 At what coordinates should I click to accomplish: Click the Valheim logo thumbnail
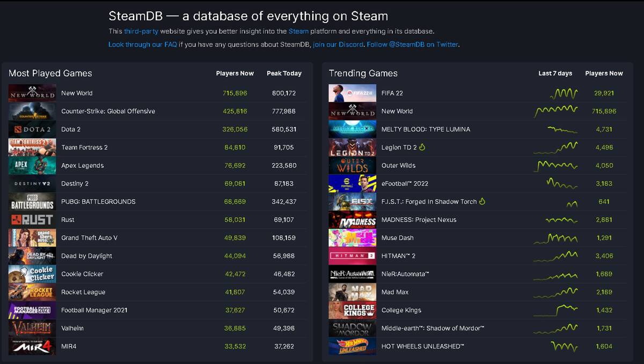pyautogui.click(x=32, y=329)
